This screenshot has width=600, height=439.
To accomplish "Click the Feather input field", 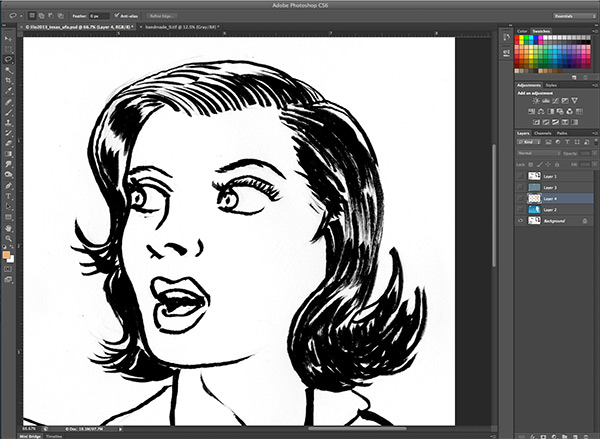I will tap(101, 18).
